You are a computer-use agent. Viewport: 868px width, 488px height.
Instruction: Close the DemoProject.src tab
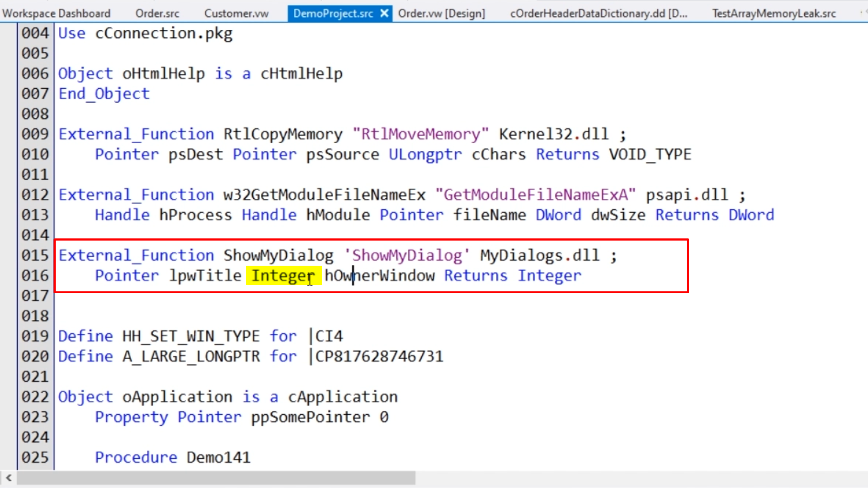coord(384,14)
